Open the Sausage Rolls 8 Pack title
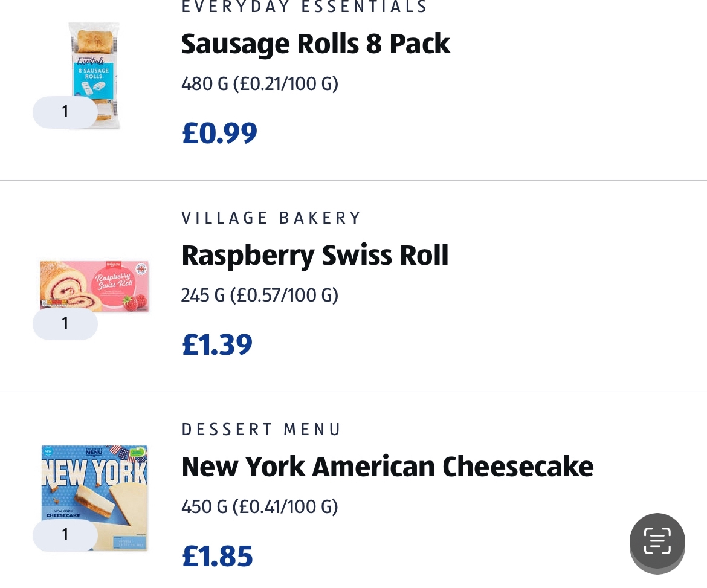 (315, 44)
